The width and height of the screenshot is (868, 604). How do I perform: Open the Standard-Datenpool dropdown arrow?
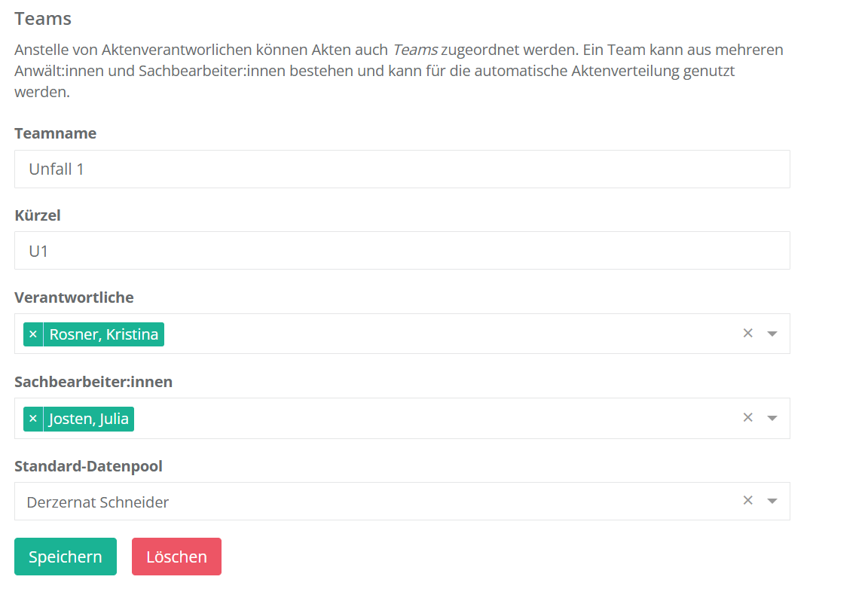pos(772,501)
